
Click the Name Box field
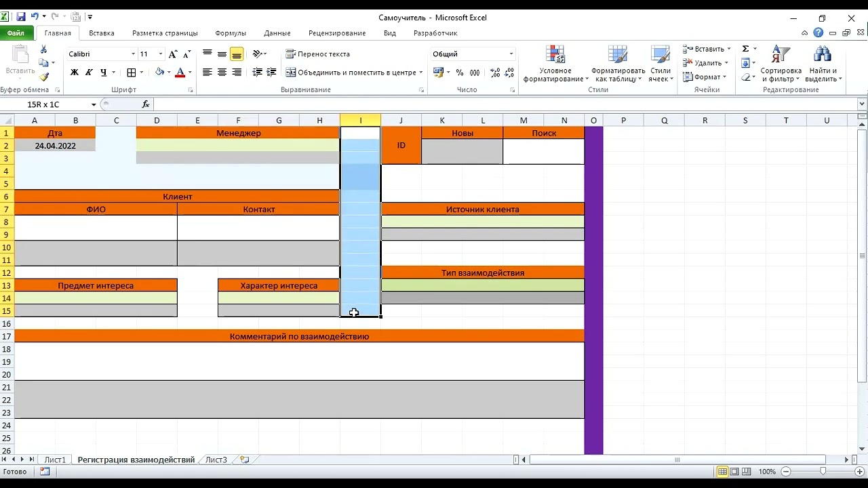pyautogui.click(x=47, y=104)
